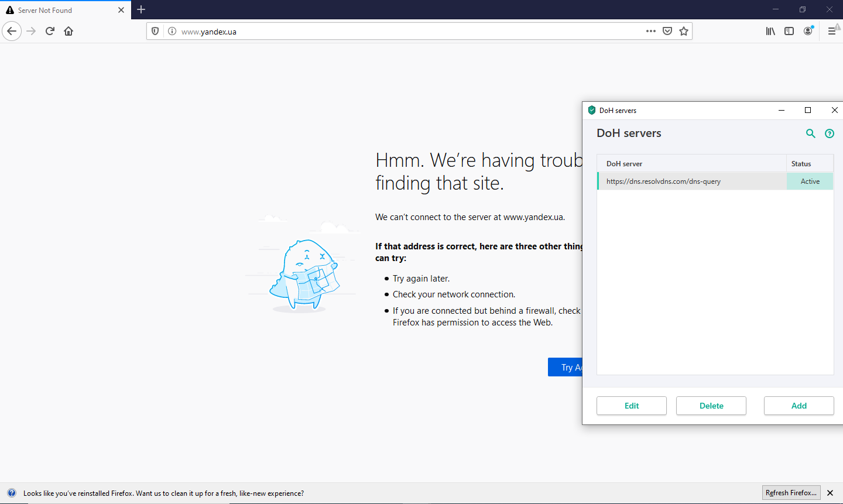The height and width of the screenshot is (504, 843).
Task: Click the DoH server column header
Action: click(x=691, y=163)
